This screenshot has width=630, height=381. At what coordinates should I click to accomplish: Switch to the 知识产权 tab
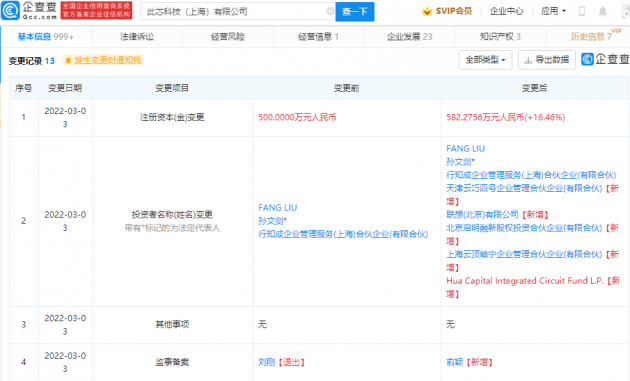pos(500,37)
